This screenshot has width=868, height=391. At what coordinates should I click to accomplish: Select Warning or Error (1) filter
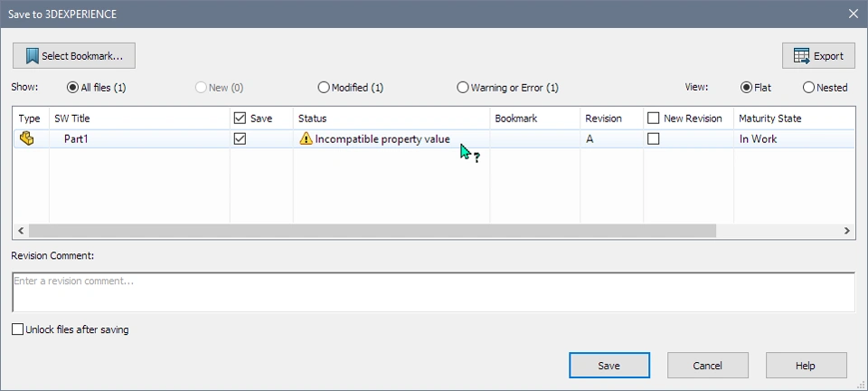click(x=463, y=88)
